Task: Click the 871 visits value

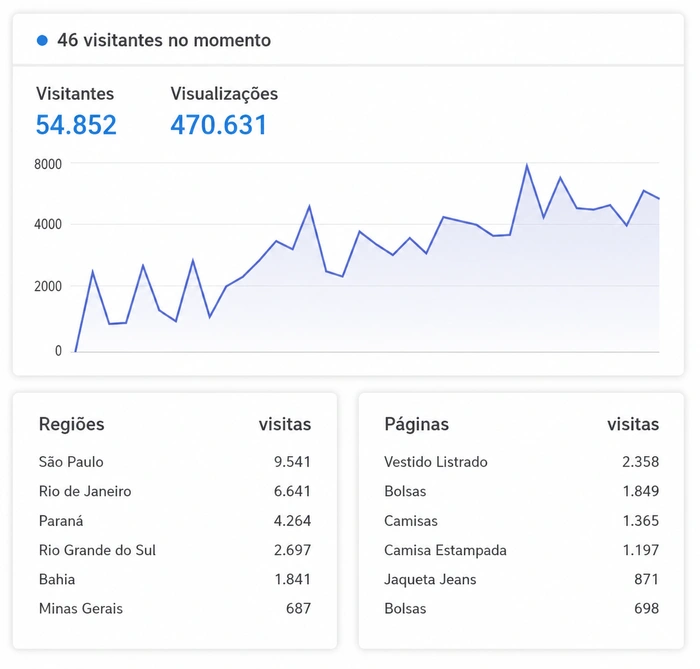Action: (646, 579)
